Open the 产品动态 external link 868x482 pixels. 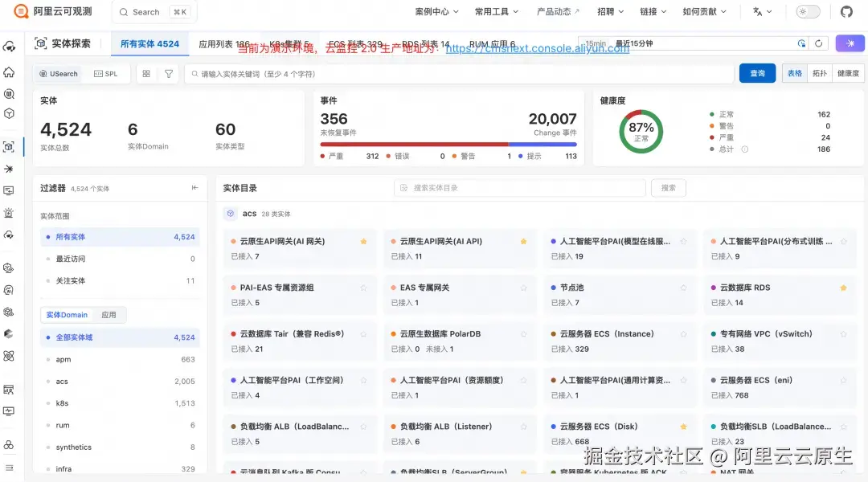point(558,11)
